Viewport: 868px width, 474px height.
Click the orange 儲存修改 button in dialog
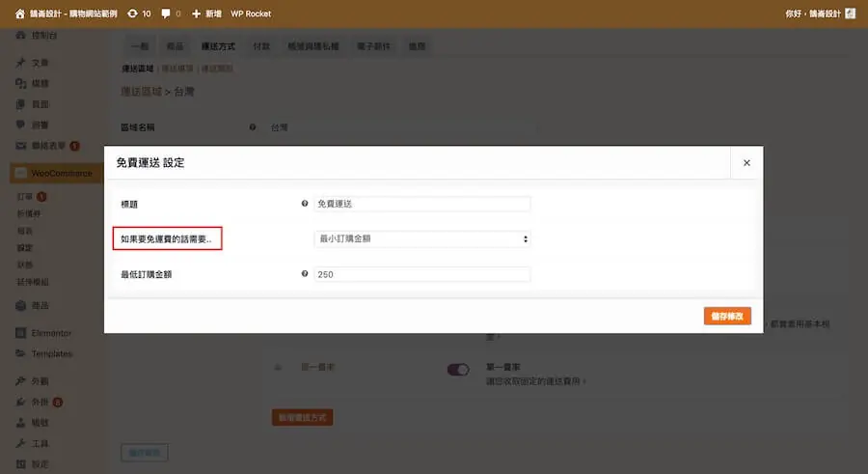(727, 316)
